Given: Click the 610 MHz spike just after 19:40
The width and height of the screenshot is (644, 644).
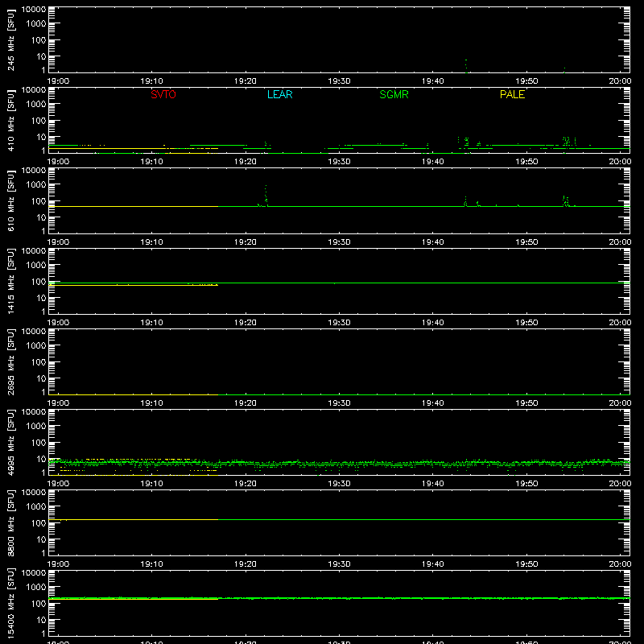Looking at the screenshot, I should pos(465,201).
